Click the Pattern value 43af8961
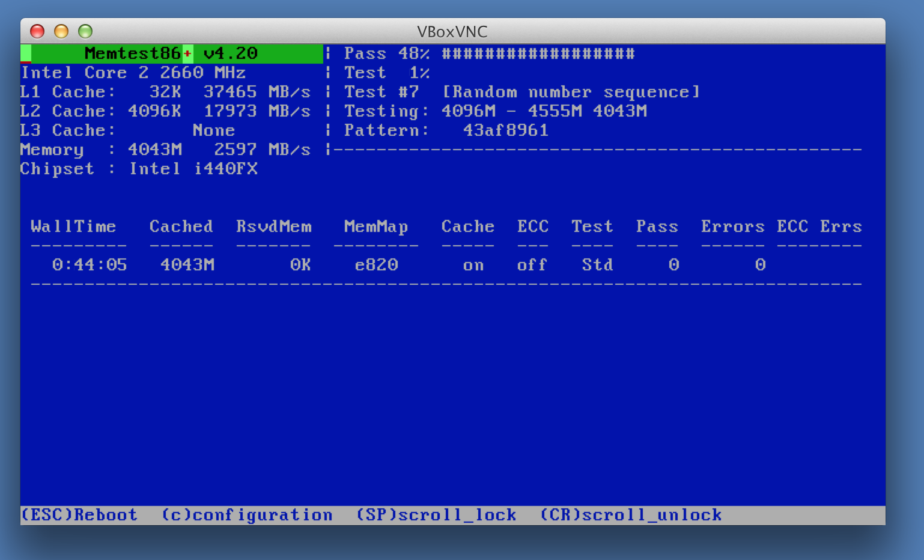Image resolution: width=924 pixels, height=560 pixels. pyautogui.click(x=506, y=130)
